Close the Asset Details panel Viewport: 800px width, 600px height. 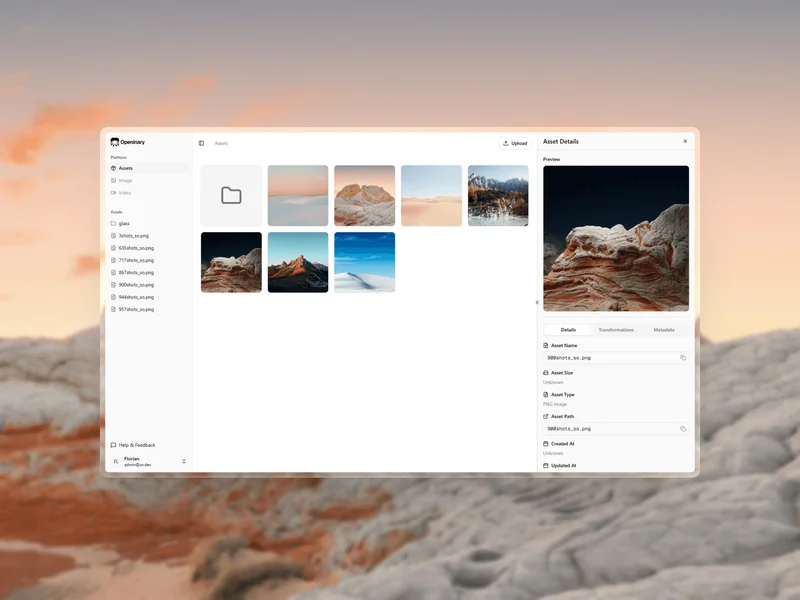685,142
